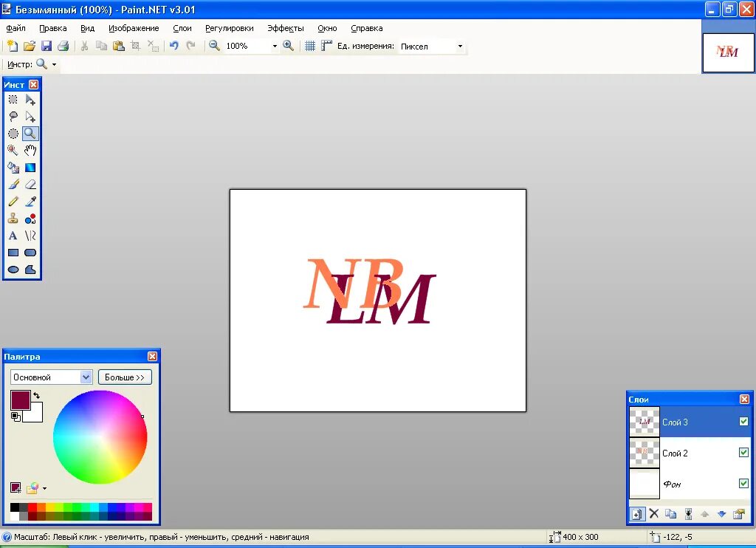Duplicate the selected layer
This screenshot has width=756, height=548.
pyautogui.click(x=670, y=514)
